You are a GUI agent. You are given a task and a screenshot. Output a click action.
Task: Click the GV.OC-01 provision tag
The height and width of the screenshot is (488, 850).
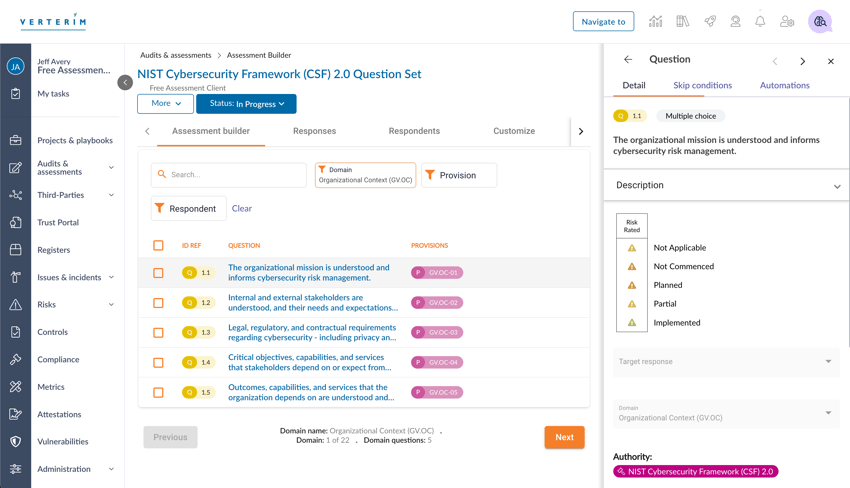click(x=437, y=273)
